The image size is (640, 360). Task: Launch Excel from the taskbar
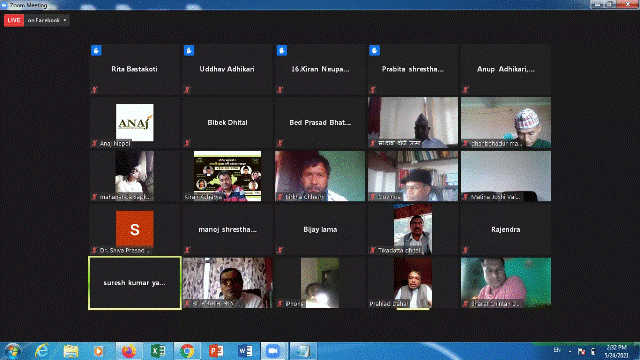[x=158, y=351]
